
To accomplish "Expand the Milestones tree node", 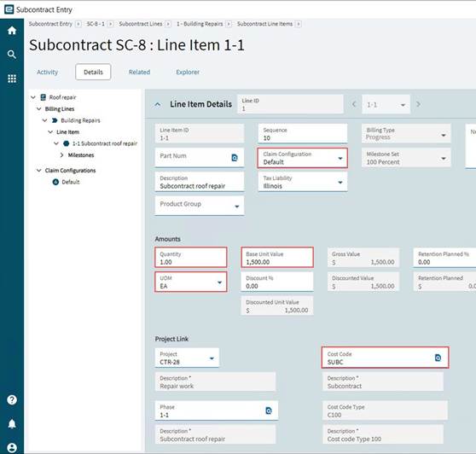I will click(x=62, y=155).
